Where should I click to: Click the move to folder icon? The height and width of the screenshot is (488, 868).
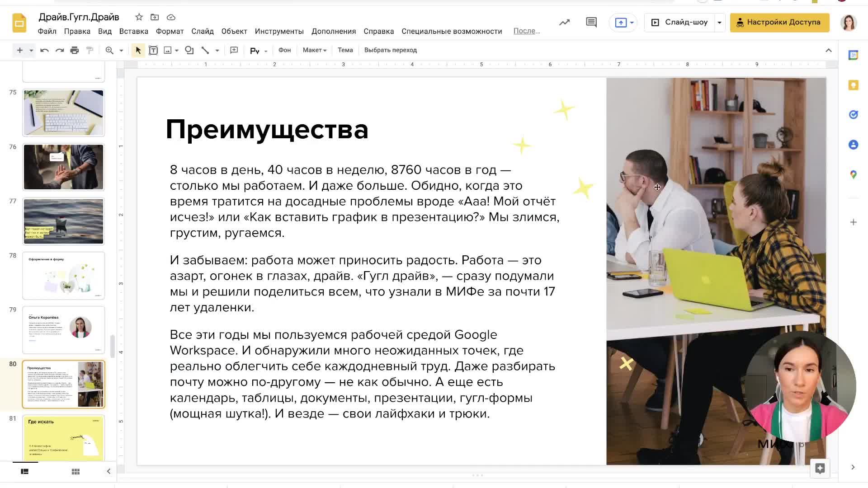click(155, 17)
